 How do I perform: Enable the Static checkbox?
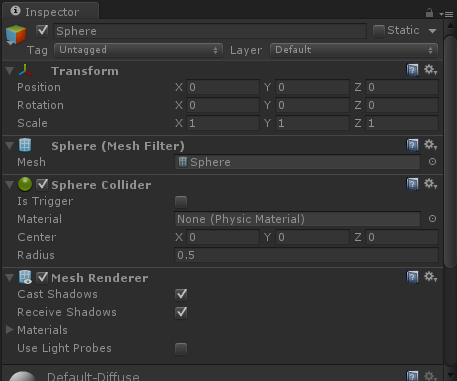coord(379,31)
